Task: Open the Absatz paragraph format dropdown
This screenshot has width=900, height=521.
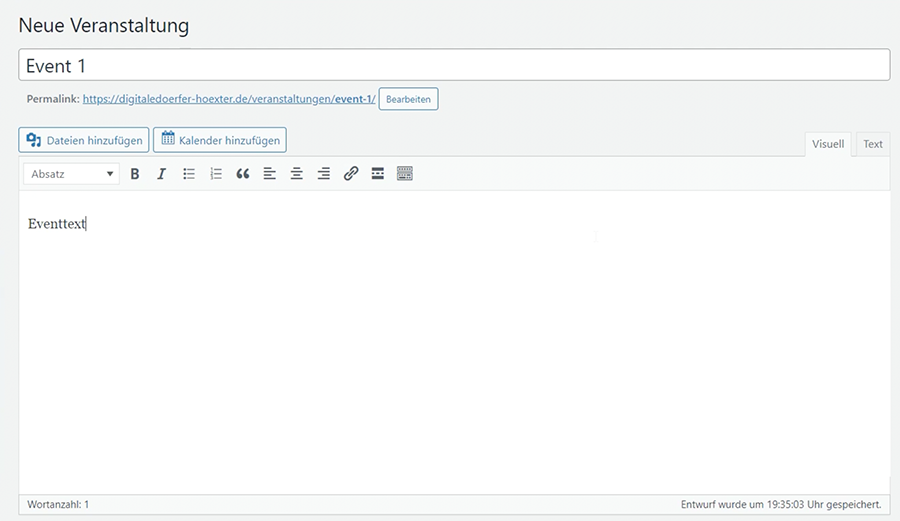Action: (72, 174)
